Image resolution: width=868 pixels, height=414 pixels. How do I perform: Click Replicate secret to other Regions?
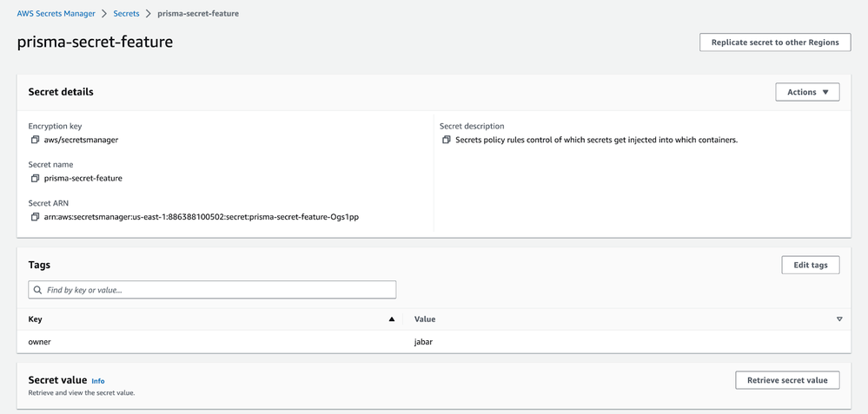pyautogui.click(x=775, y=43)
